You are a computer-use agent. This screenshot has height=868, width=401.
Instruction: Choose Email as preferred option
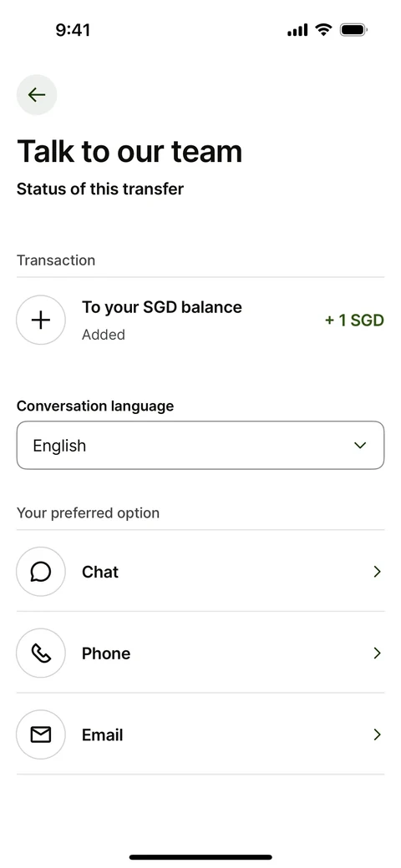coord(200,734)
